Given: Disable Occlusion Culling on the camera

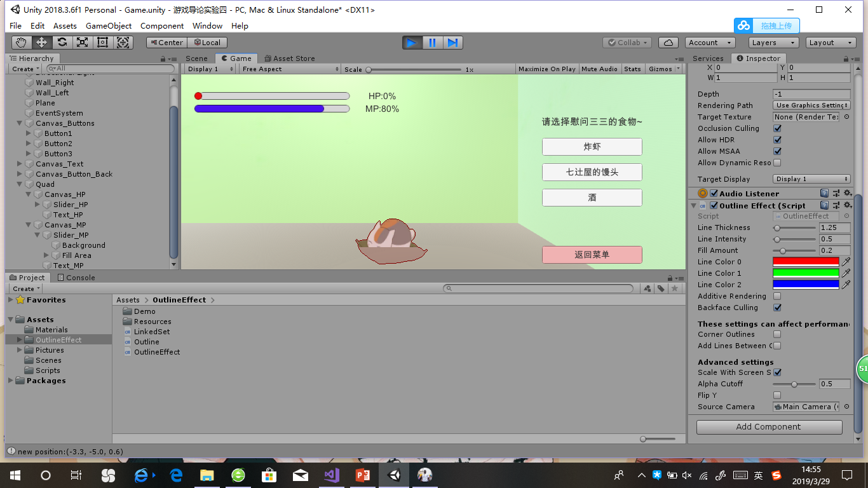Looking at the screenshot, I should click(x=776, y=128).
